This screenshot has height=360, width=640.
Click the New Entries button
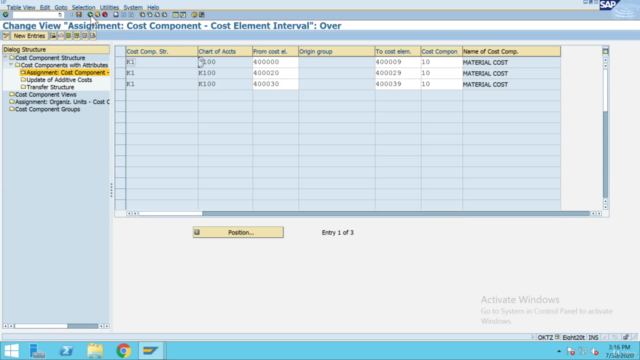29,36
